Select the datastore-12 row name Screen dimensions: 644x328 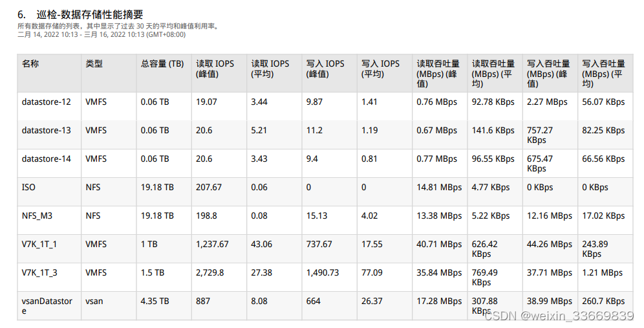tap(47, 102)
